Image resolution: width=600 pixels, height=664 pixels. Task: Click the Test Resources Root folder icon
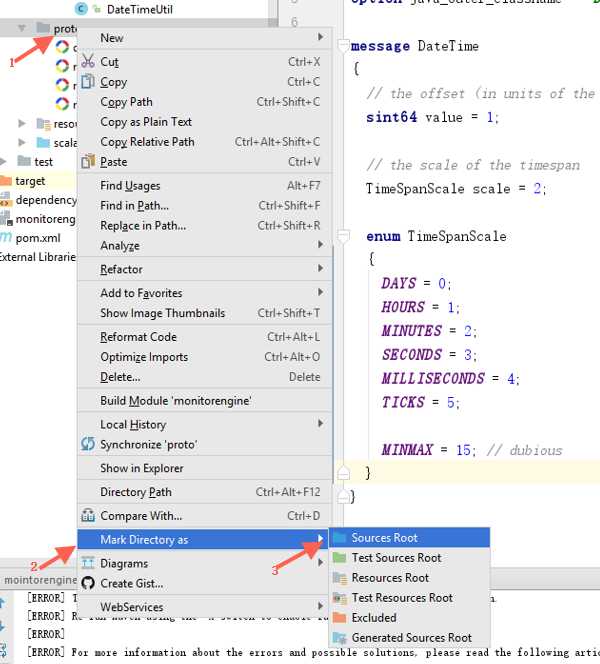(x=340, y=598)
